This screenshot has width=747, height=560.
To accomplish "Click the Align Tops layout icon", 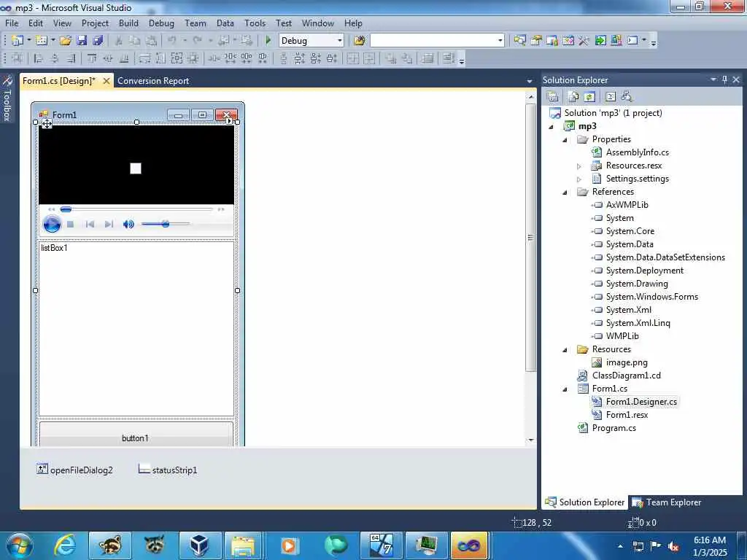I will coord(92,58).
